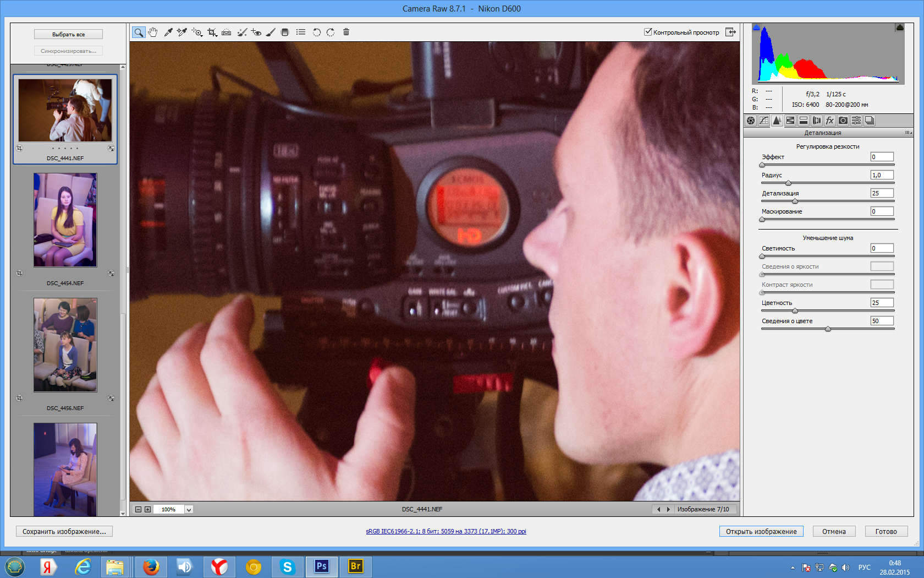924x578 pixels.
Task: Select the Graduated Filter tool
Action: (285, 32)
